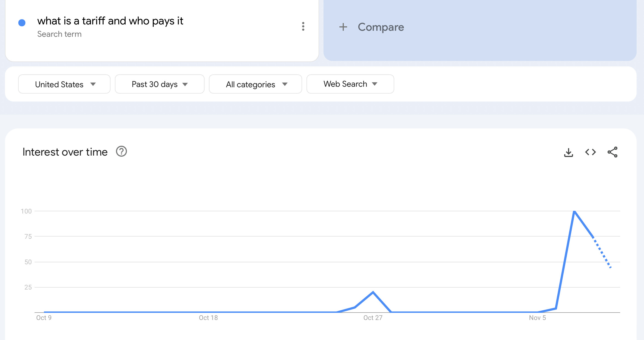Click the 'Oct 9' axis label
644x340 pixels.
coord(44,318)
